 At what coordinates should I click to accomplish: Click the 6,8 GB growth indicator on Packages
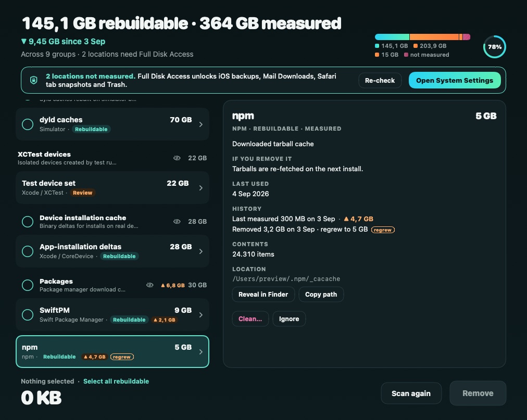173,285
